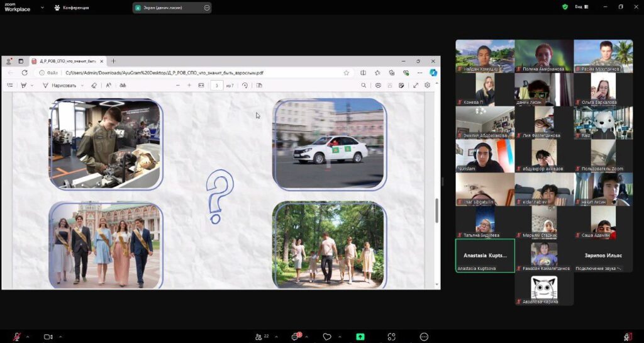Click the reactions heart icon

point(327,337)
